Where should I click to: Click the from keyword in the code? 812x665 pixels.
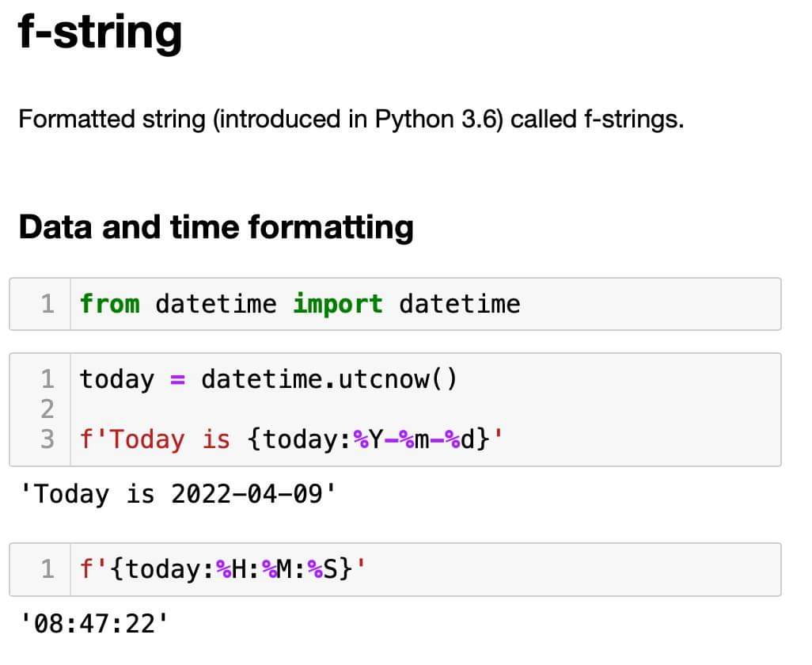coord(109,303)
